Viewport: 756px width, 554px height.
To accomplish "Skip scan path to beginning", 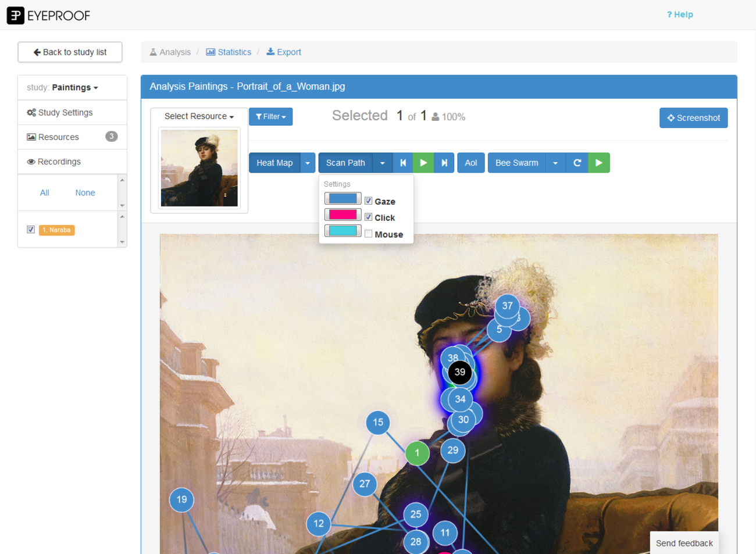I will [x=403, y=163].
